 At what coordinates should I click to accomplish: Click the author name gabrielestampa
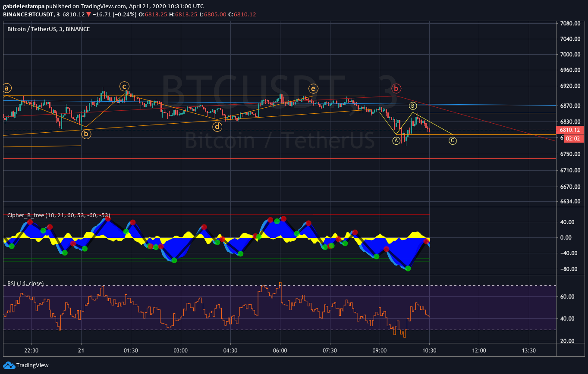(x=24, y=6)
